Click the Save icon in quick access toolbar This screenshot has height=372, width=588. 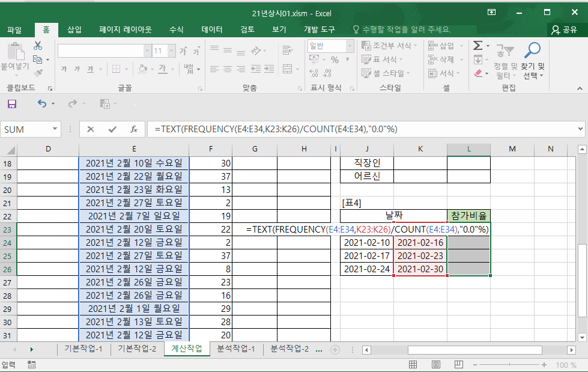(12, 104)
